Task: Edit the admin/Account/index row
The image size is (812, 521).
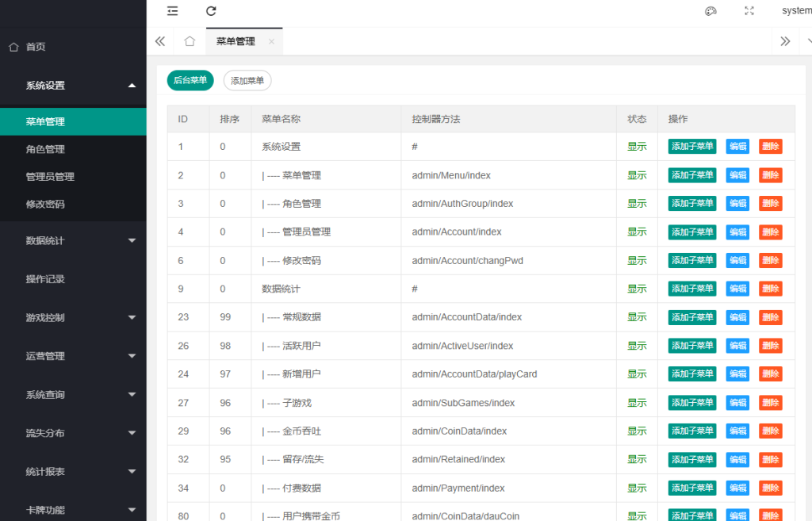Action: tap(737, 232)
